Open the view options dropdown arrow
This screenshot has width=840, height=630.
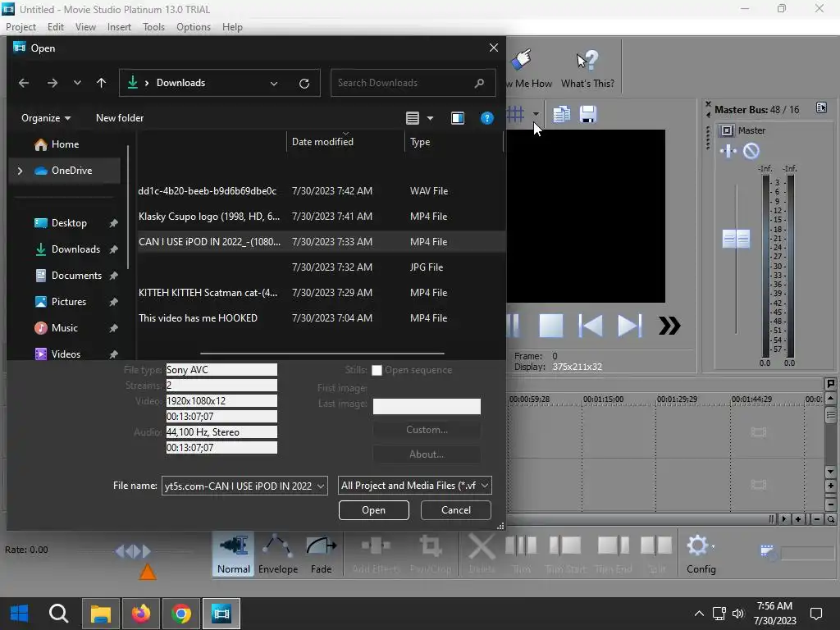click(x=430, y=118)
